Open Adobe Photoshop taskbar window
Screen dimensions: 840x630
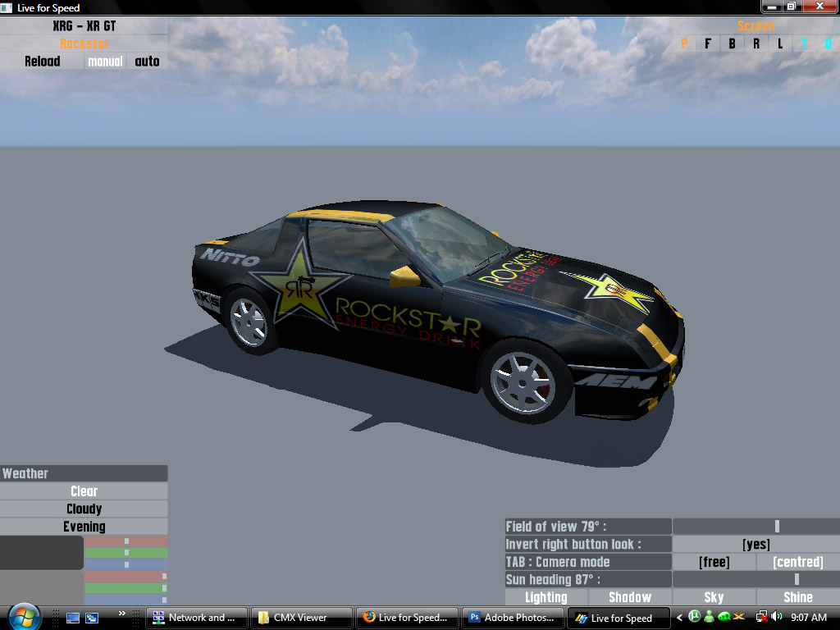click(512, 618)
